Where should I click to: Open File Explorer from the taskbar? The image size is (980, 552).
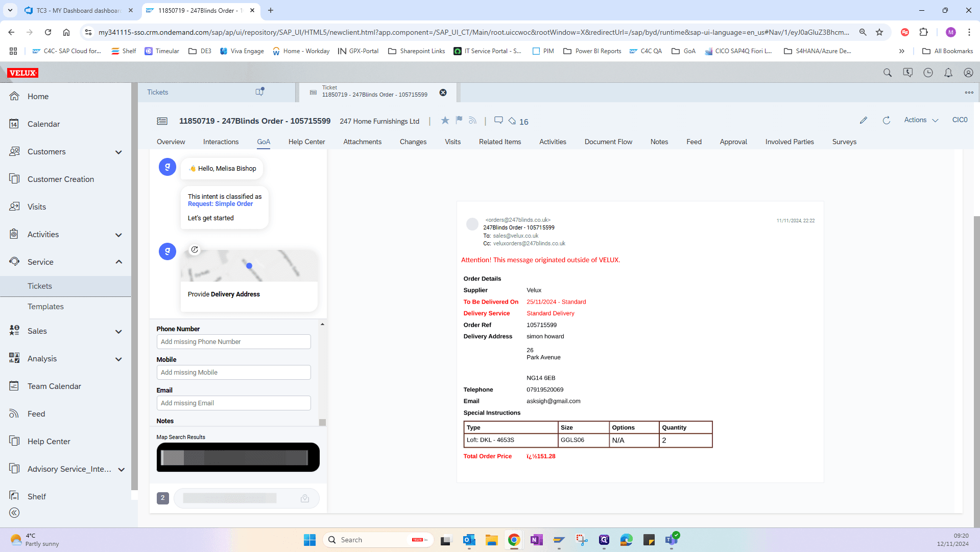point(491,540)
